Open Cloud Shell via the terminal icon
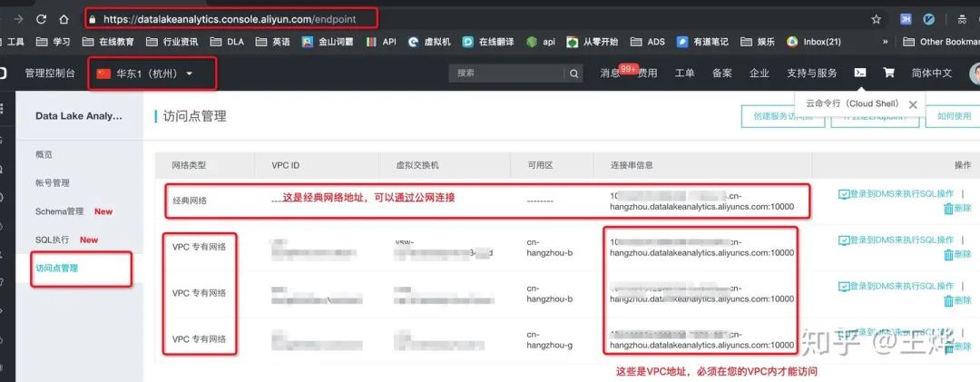980x382 pixels. pos(860,73)
